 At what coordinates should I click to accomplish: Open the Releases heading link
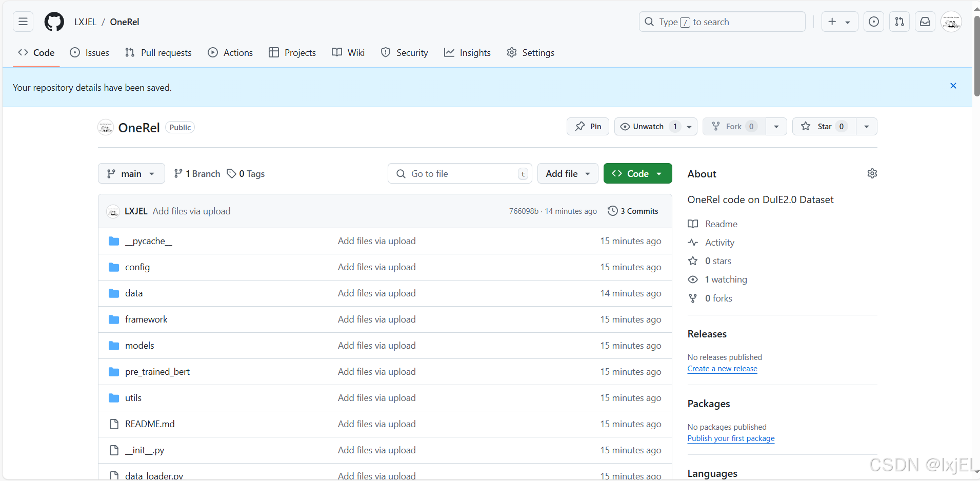click(x=707, y=334)
